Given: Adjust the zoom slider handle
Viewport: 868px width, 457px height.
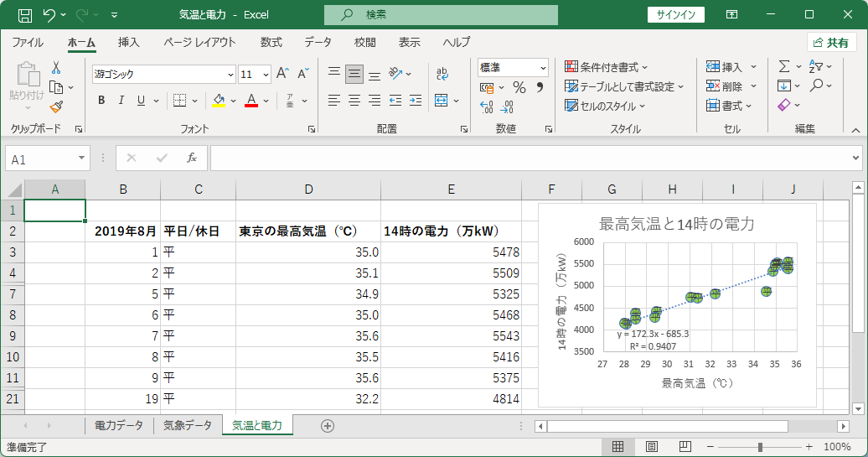Looking at the screenshot, I should pos(760,446).
